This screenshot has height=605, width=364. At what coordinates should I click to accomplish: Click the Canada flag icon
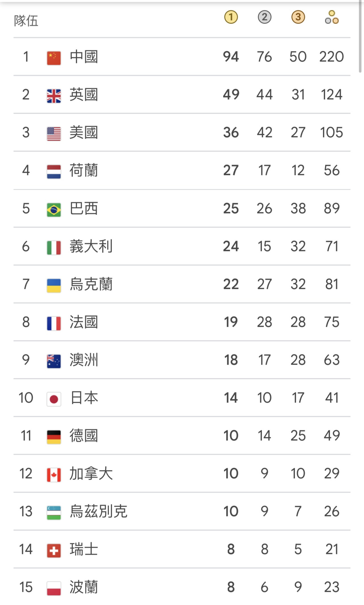pyautogui.click(x=54, y=475)
